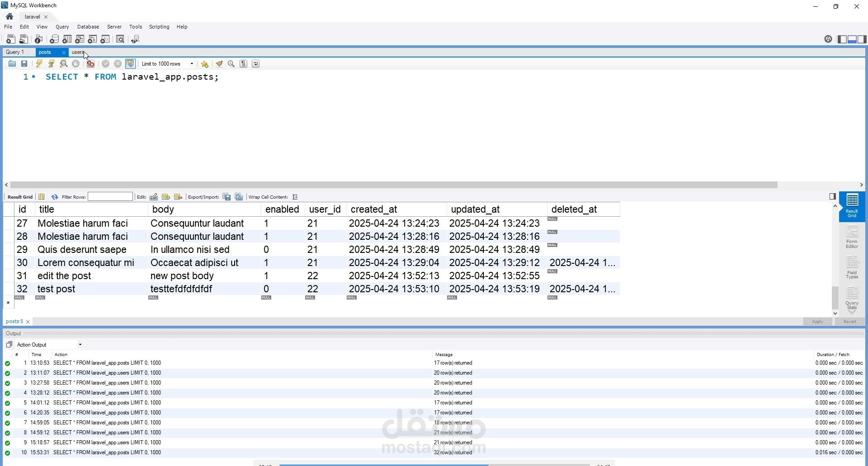Close the posts query tab

pyautogui.click(x=64, y=52)
